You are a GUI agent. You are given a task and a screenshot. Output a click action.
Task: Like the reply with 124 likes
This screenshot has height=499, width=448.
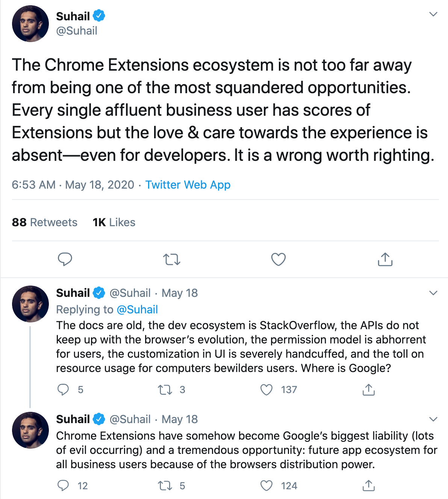coord(266,486)
